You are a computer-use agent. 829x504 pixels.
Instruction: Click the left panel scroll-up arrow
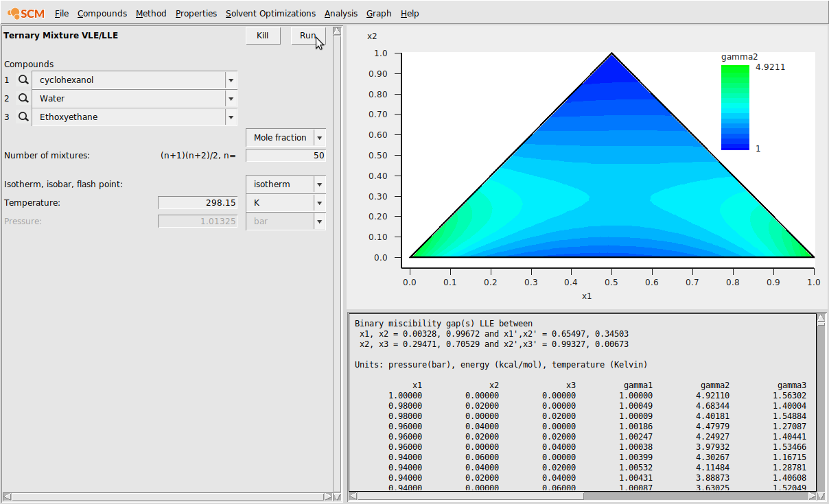tap(337, 32)
